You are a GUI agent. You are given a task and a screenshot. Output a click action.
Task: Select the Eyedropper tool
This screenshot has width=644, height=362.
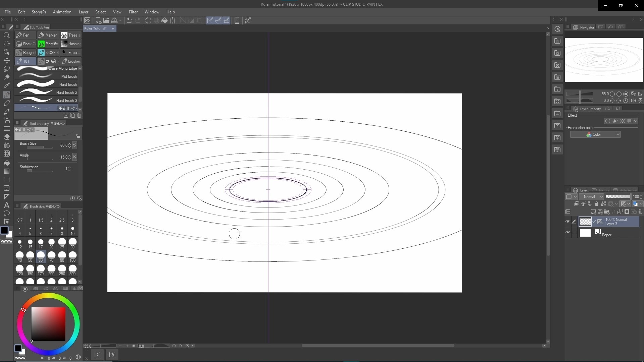(7, 85)
